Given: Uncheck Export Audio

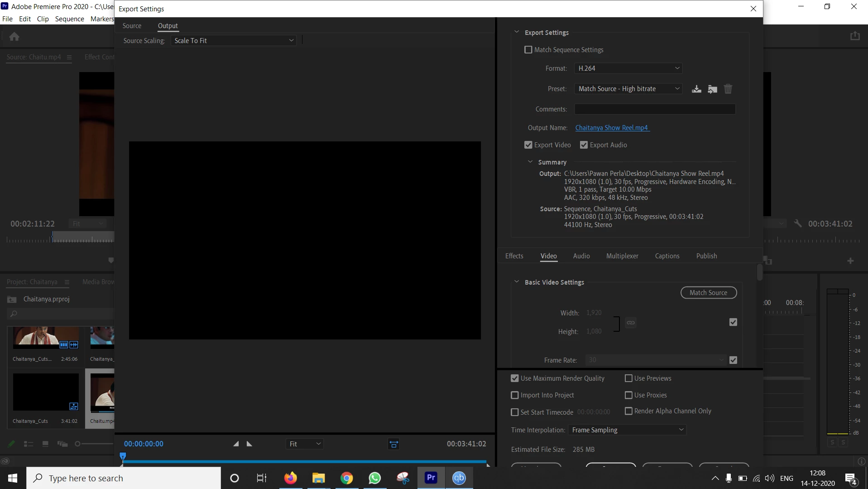Looking at the screenshot, I should click(584, 145).
